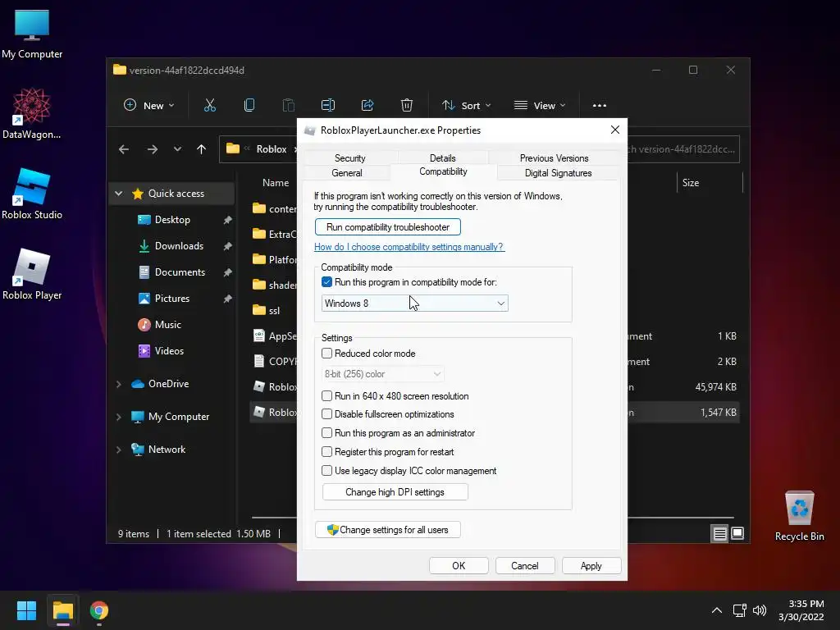The image size is (840, 630).
Task: Click the Copy icon in Explorer toolbar
Action: 249,106
